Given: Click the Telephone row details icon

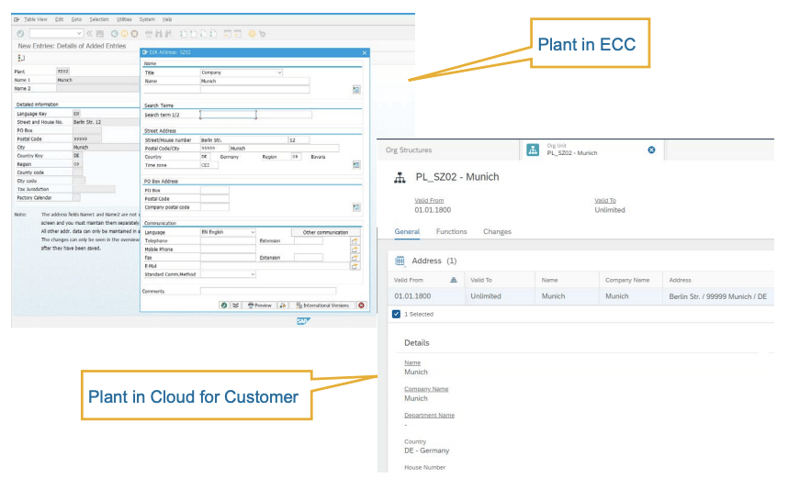Looking at the screenshot, I should [355, 241].
